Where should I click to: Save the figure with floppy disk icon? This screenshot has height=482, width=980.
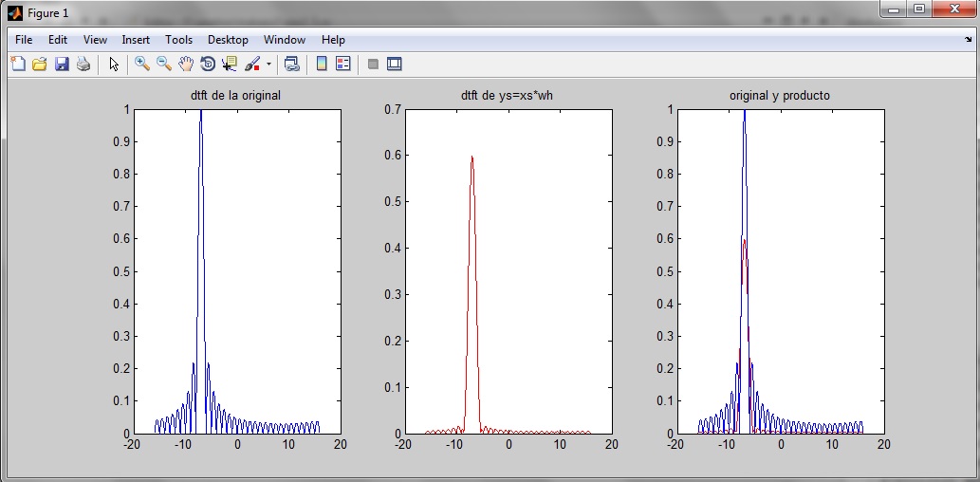(62, 65)
